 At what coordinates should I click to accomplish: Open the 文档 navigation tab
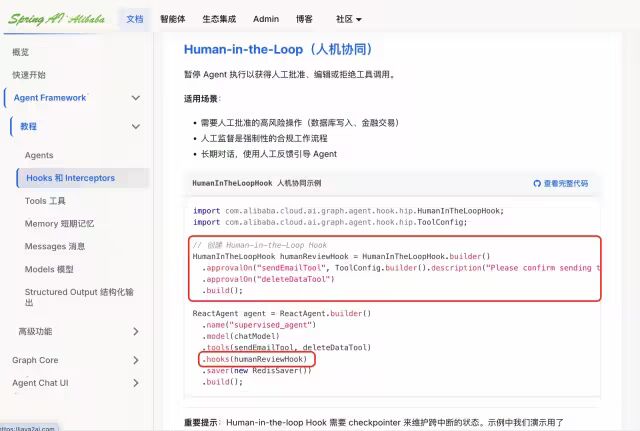click(135, 19)
